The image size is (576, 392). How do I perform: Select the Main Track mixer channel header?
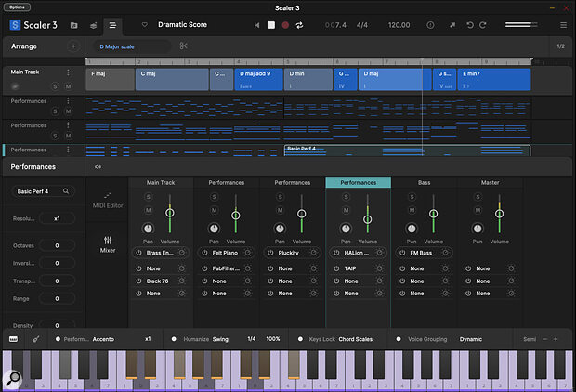(161, 183)
